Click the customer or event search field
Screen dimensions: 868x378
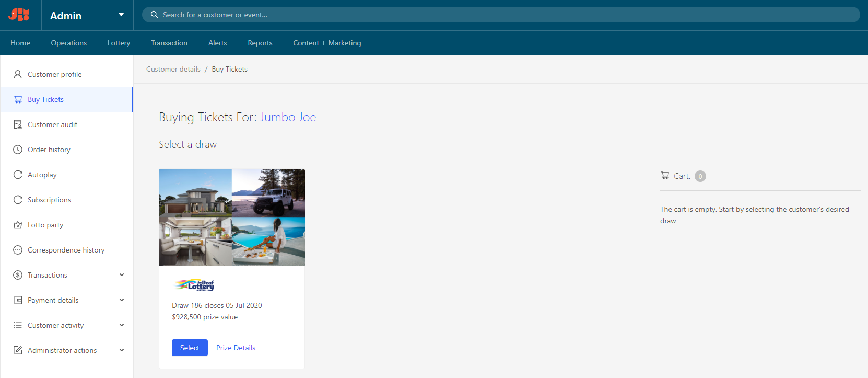501,15
